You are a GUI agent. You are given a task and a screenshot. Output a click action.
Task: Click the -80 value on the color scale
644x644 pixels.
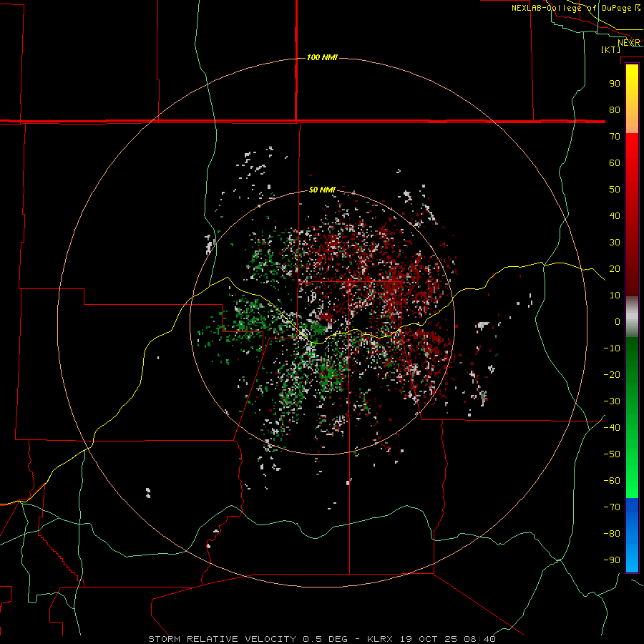(x=612, y=534)
